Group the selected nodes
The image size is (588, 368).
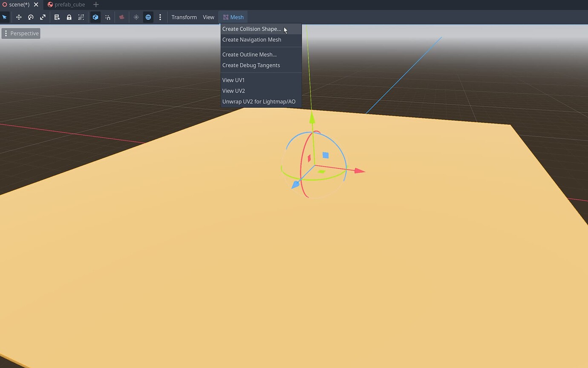81,17
